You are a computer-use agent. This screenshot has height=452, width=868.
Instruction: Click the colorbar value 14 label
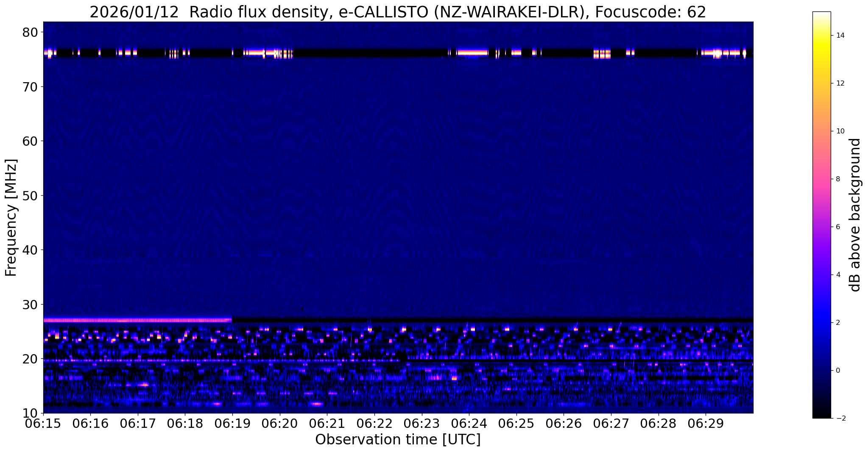click(x=840, y=36)
